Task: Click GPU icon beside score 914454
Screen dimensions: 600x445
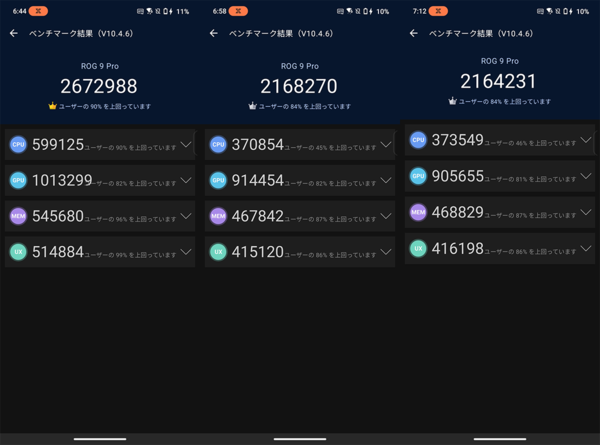Action: pos(218,180)
